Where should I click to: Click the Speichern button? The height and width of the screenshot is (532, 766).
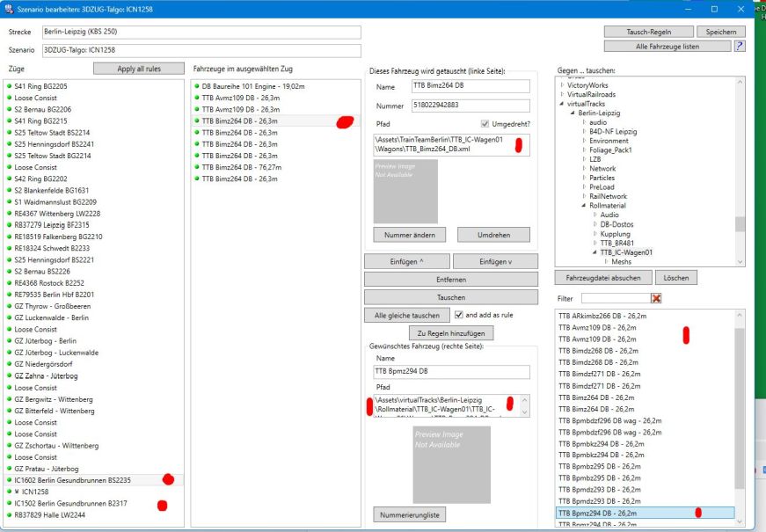[x=720, y=32]
